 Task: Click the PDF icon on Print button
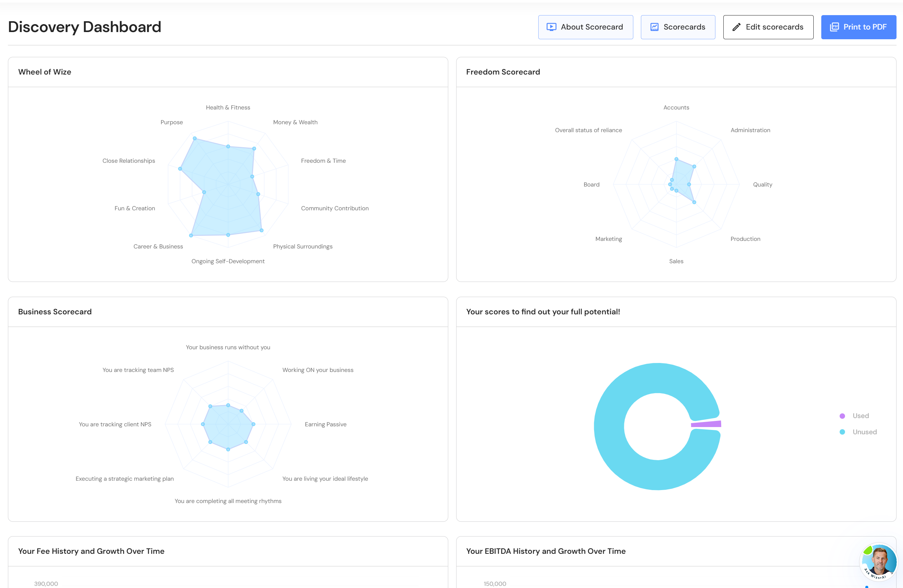point(834,27)
